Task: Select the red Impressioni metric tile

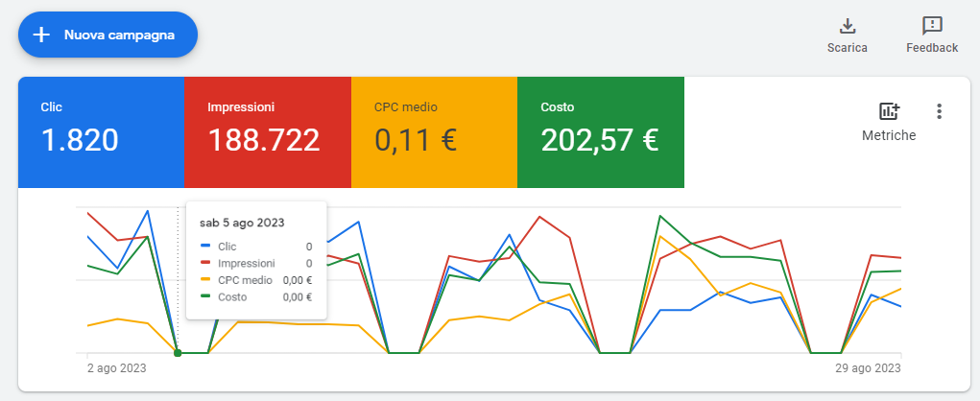Action: coord(267,132)
